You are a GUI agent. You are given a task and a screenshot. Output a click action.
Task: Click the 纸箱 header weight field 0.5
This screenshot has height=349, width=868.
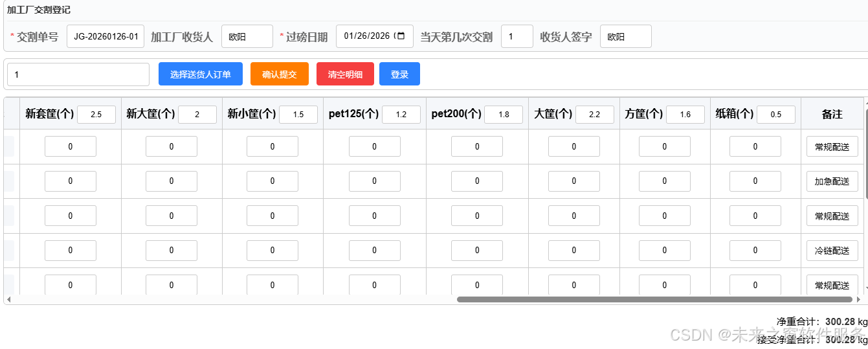click(x=775, y=115)
